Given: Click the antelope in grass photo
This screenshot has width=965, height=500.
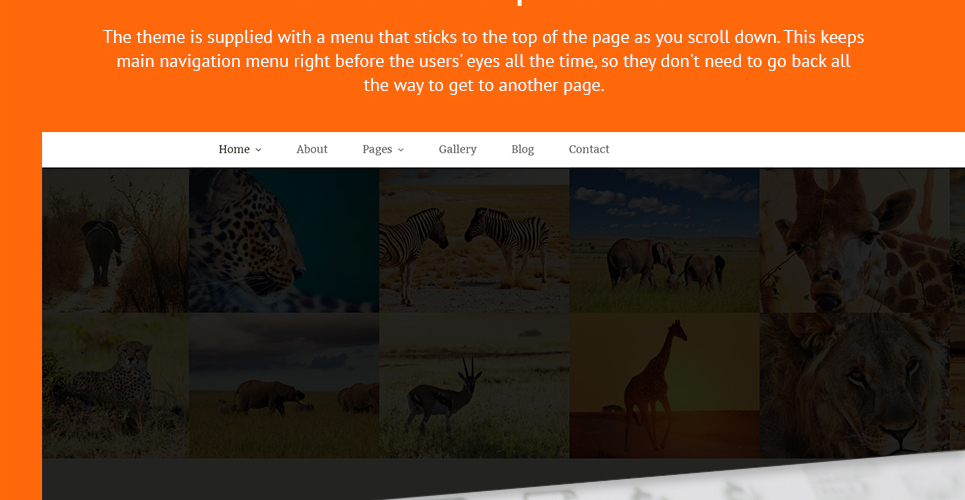Looking at the screenshot, I should point(474,385).
